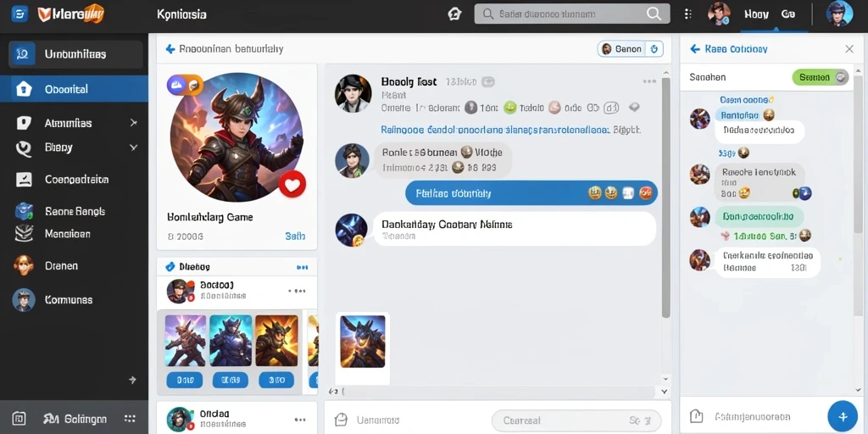The width and height of the screenshot is (868, 434).
Task: Click back arrow beside Rnoouninan header
Action: (x=170, y=49)
